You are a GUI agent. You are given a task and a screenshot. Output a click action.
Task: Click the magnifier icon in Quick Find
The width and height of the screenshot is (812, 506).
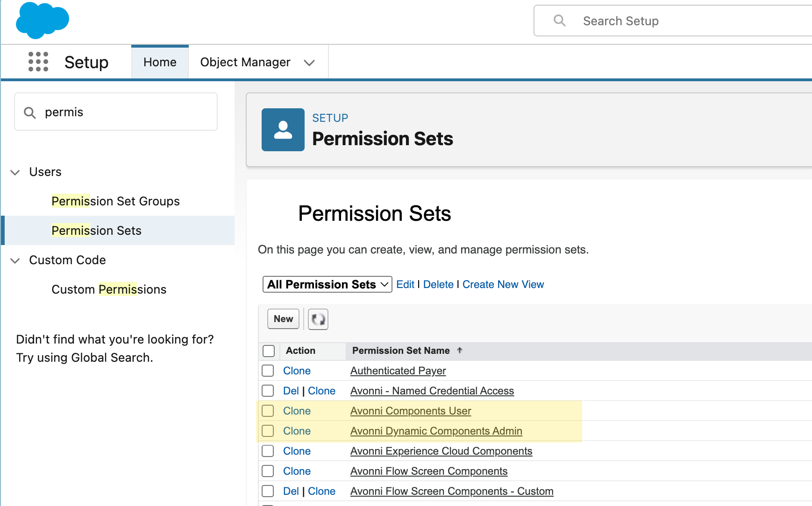click(x=30, y=112)
